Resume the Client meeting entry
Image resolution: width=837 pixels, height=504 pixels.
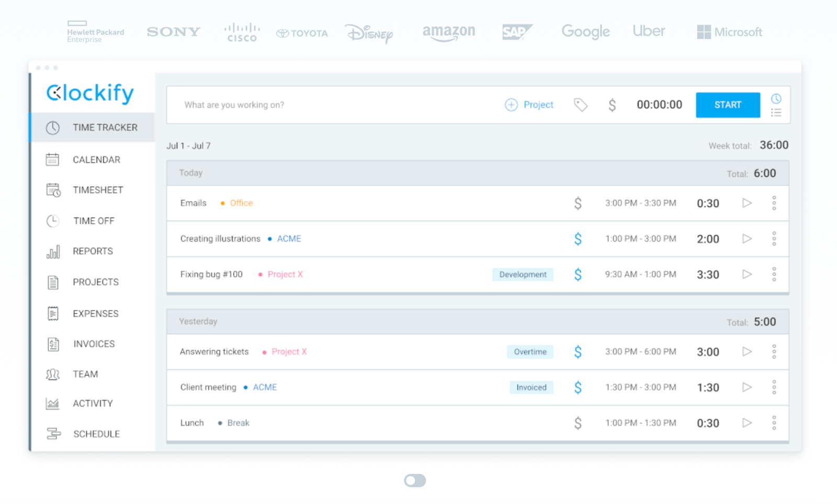click(747, 387)
